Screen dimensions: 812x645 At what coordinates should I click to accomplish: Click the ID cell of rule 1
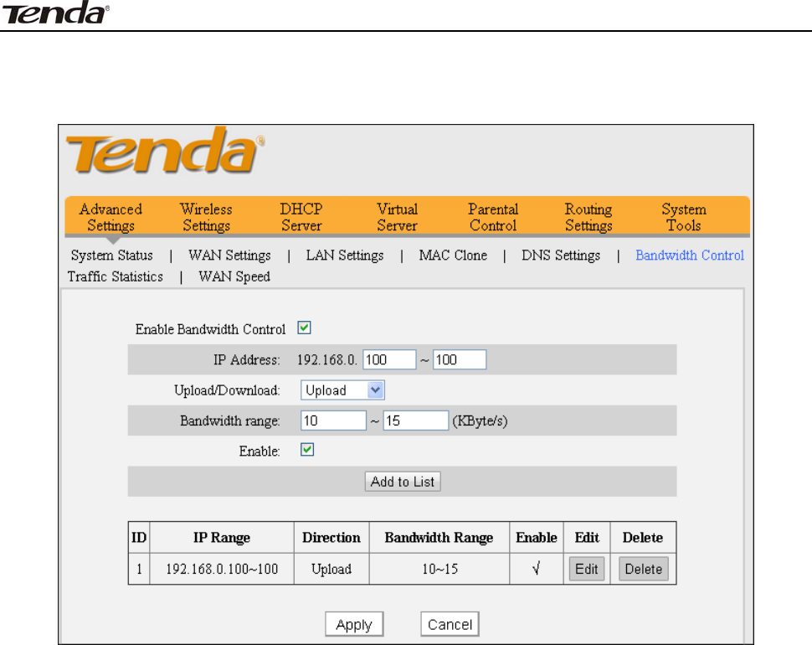[139, 569]
